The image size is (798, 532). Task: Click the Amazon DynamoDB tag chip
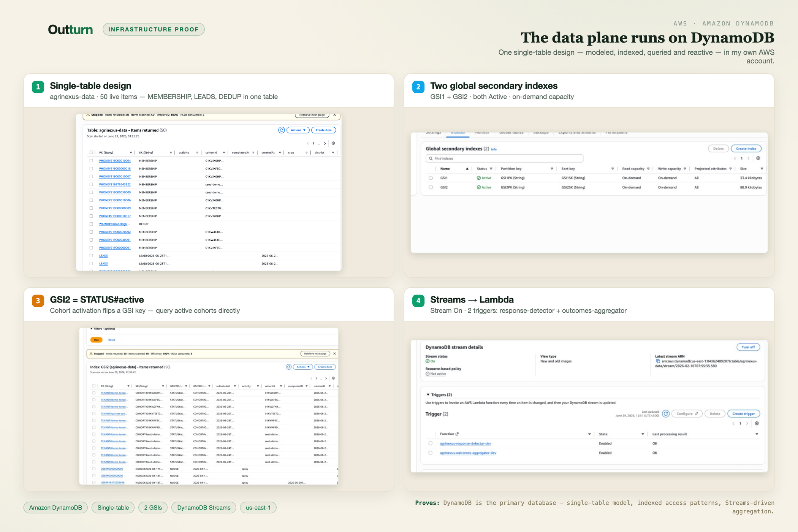click(55, 508)
